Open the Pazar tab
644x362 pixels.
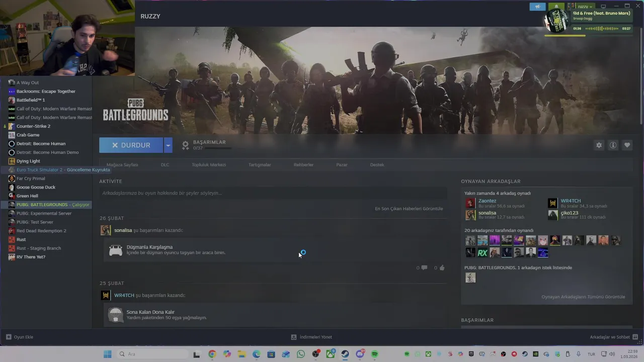[342, 165]
